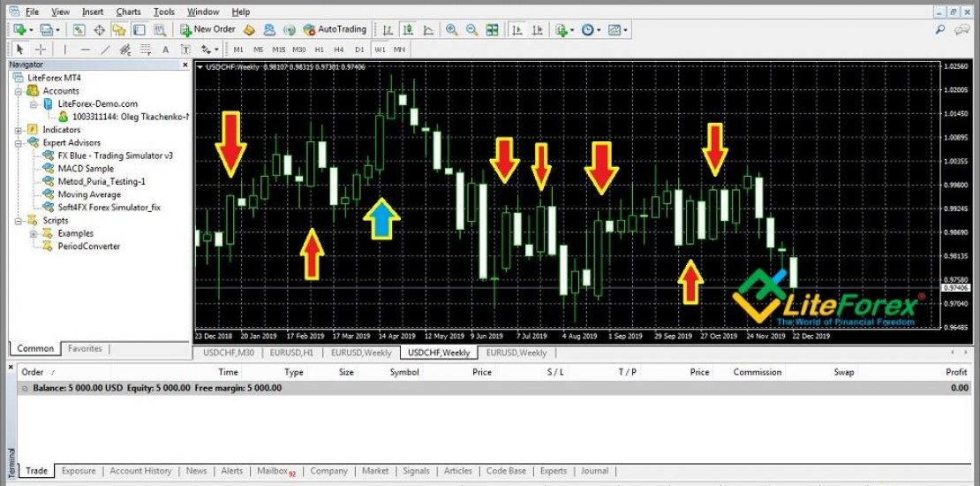980x486 pixels.
Task: Collapse the Expert Advisors tree node
Action: 21,142
